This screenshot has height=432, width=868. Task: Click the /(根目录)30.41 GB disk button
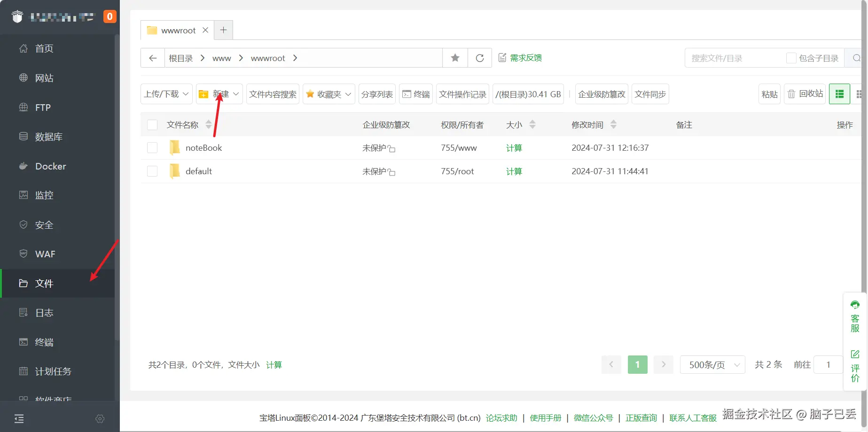(528, 94)
